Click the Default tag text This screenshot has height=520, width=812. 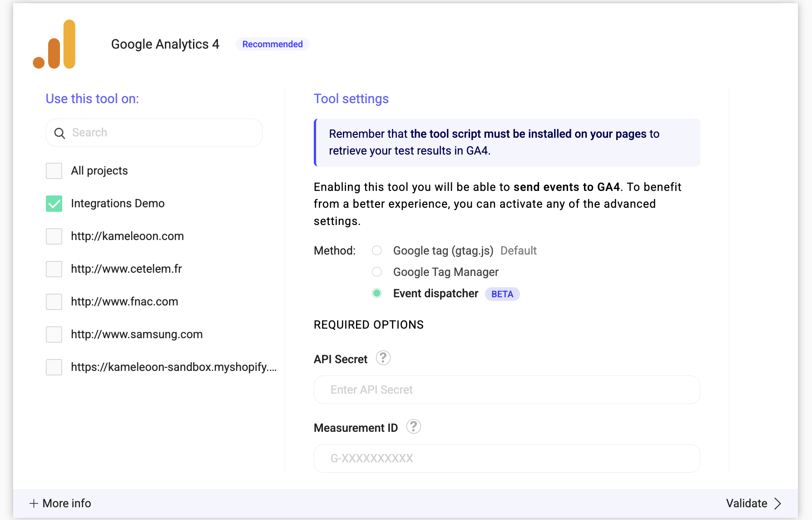(519, 250)
